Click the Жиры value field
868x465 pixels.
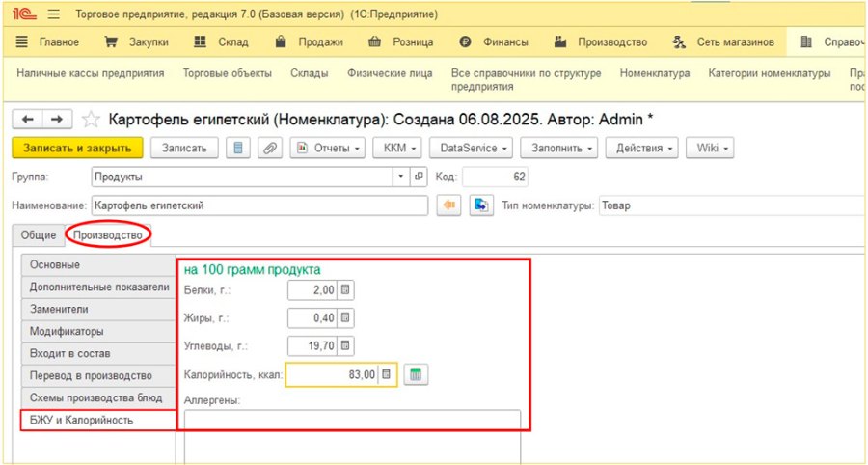coord(312,317)
